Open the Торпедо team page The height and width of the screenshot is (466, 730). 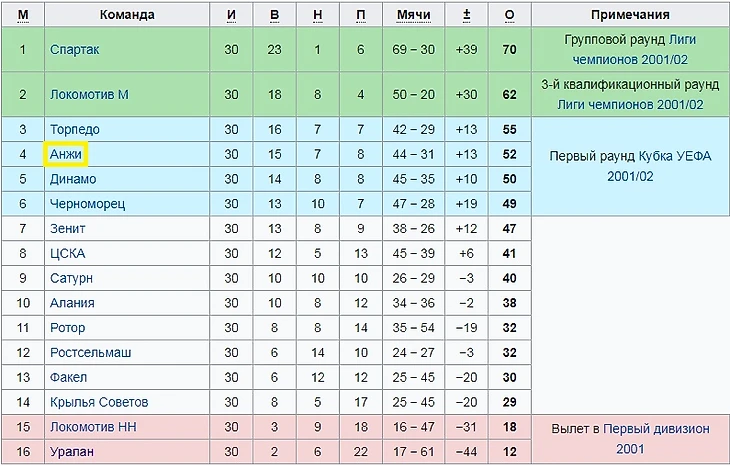[x=74, y=130]
